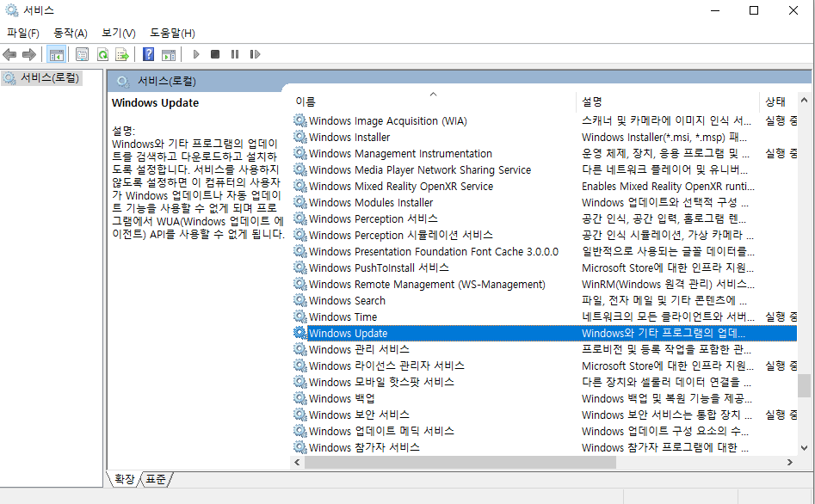Click the Refresh toolbar icon
This screenshot has width=815, height=504.
(x=103, y=54)
